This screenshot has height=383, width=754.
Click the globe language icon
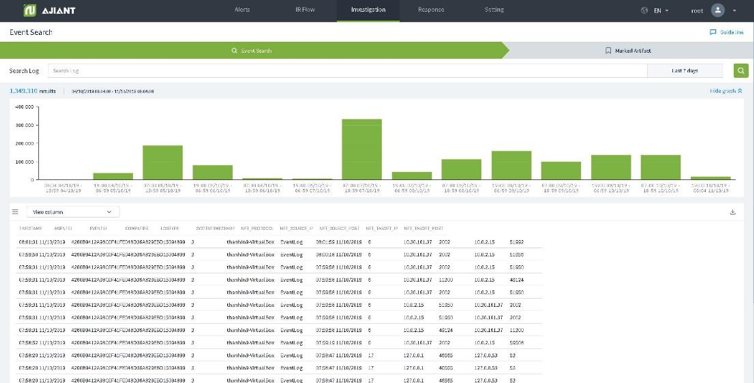pyautogui.click(x=644, y=10)
